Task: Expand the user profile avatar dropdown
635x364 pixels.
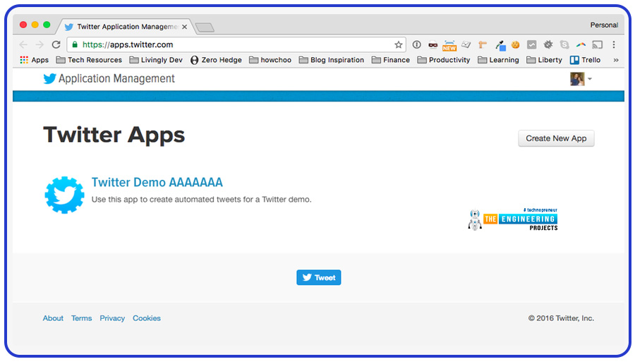Action: (x=590, y=78)
